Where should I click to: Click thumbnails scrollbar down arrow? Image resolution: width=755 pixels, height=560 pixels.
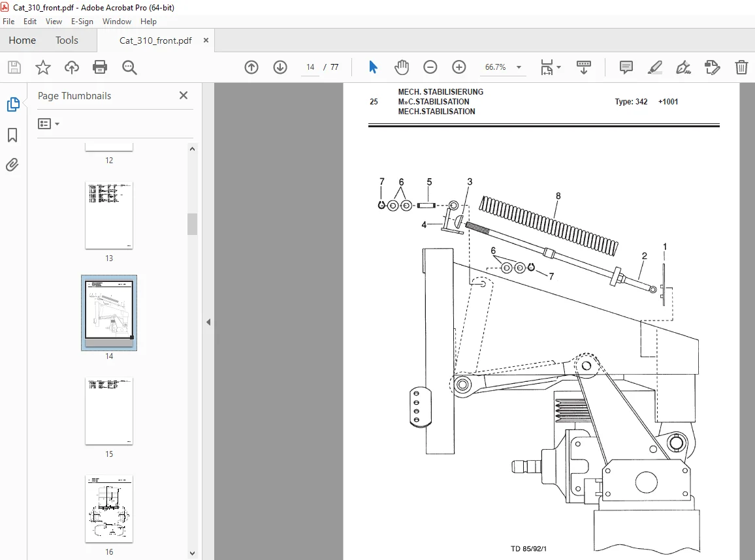point(192,553)
